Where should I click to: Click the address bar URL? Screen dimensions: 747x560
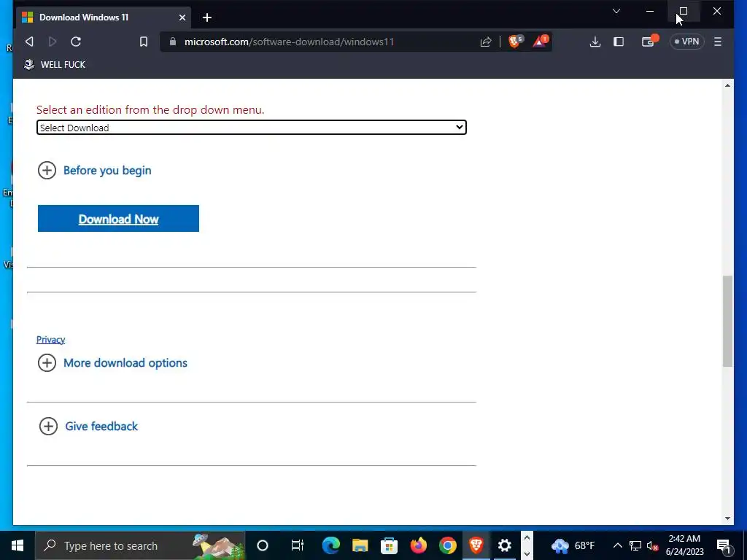[289, 42]
